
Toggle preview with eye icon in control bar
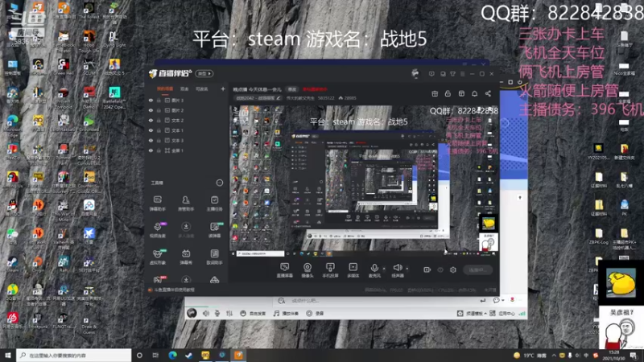(440, 269)
